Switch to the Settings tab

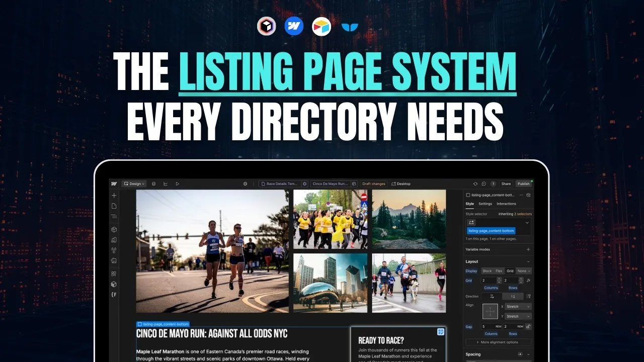(x=485, y=204)
